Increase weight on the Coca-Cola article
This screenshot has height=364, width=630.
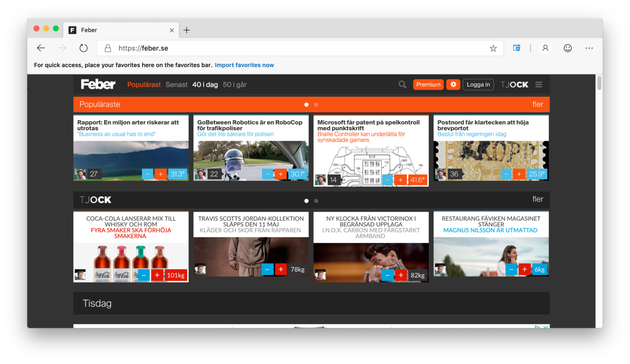pos(157,275)
